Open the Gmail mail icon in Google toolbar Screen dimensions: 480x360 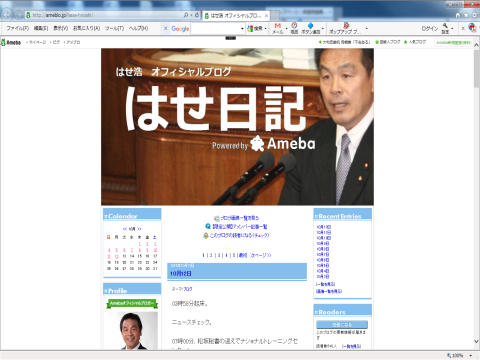click(x=277, y=26)
